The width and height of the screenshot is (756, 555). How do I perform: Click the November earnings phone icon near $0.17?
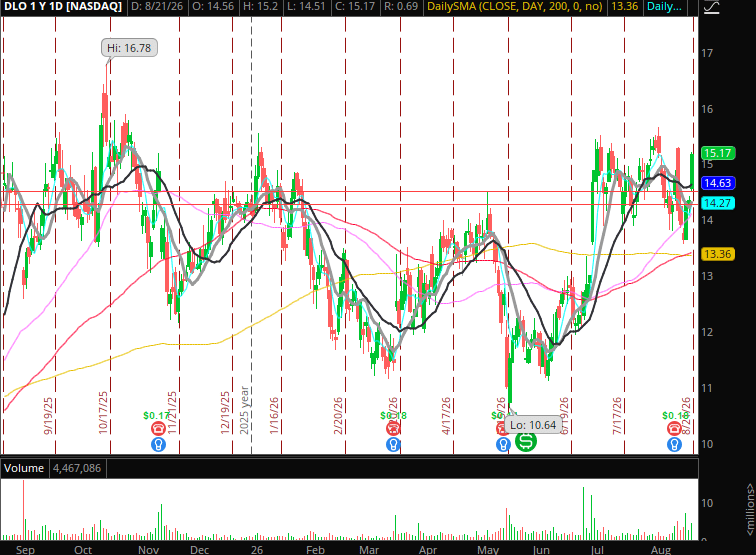pyautogui.click(x=158, y=428)
